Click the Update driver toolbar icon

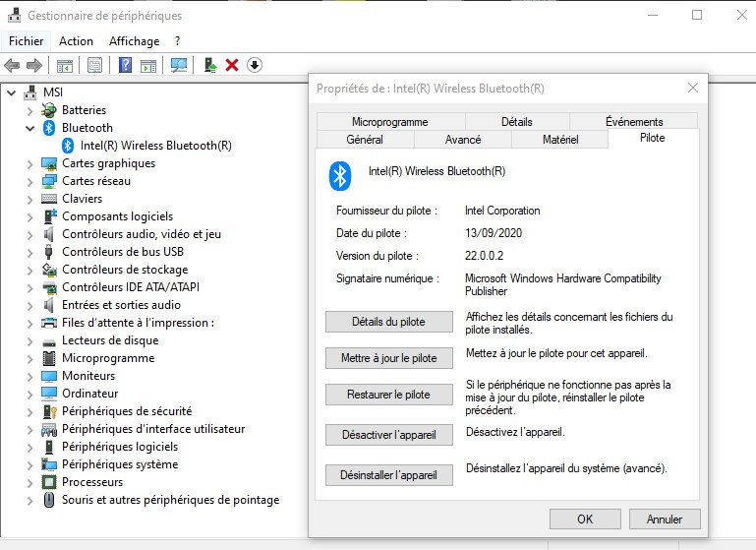210,65
